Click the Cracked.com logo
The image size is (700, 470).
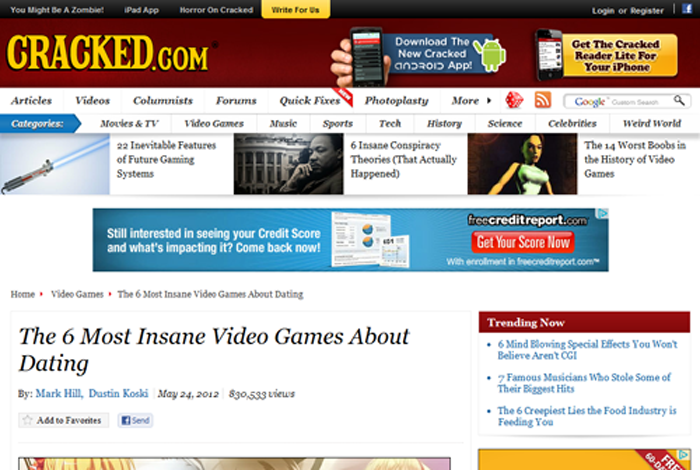[x=108, y=53]
